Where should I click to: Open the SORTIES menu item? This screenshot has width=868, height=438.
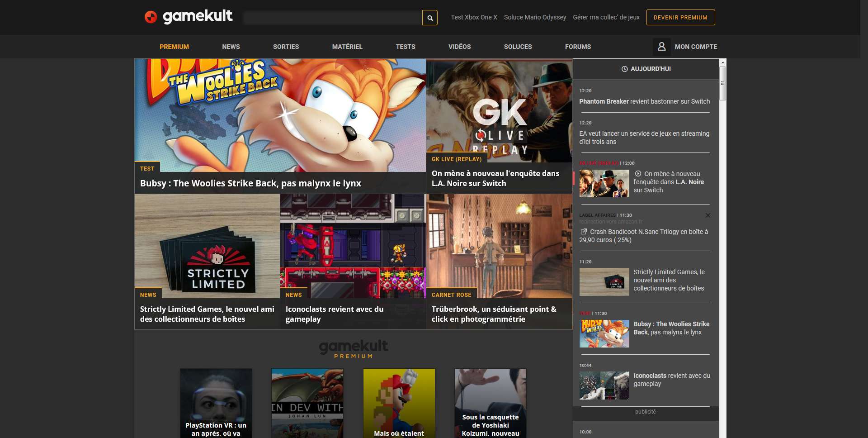pos(286,47)
